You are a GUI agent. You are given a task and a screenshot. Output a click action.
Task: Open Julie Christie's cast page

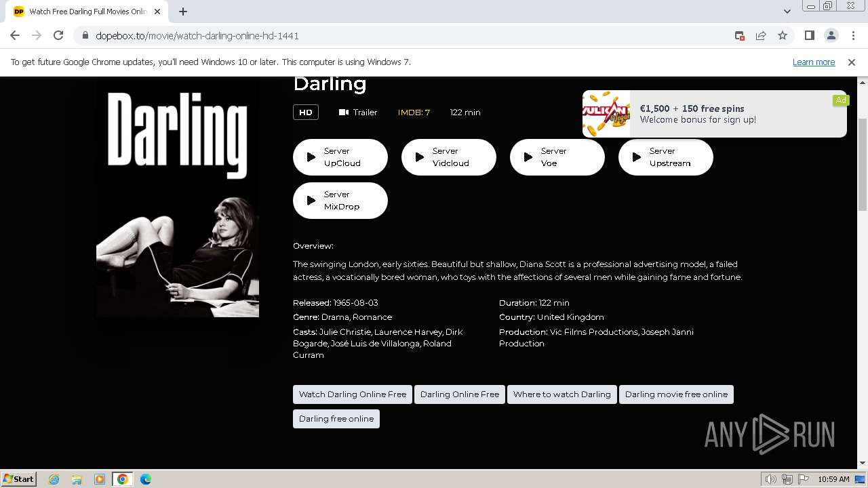[x=345, y=332]
